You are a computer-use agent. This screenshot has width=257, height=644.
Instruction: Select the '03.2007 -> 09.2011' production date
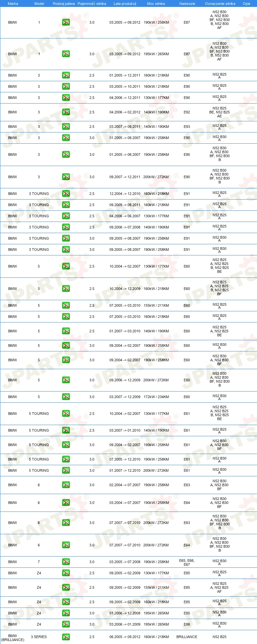coord(125,127)
